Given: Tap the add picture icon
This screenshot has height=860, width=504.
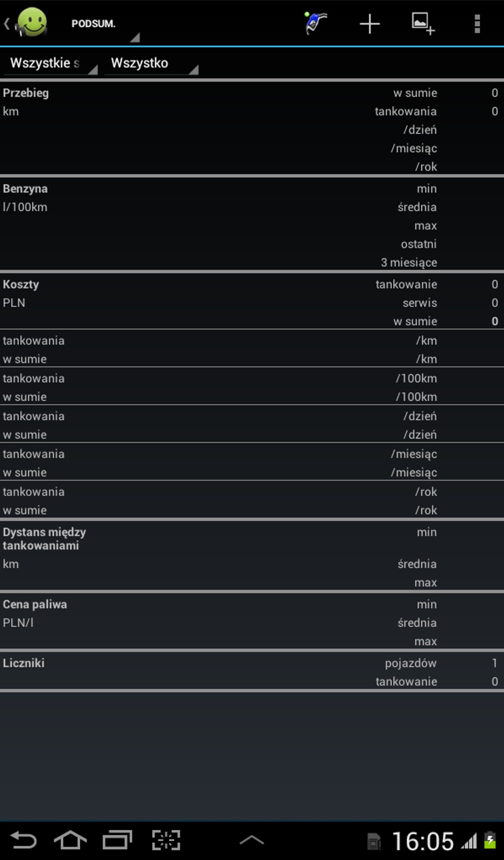Looking at the screenshot, I should point(423,24).
